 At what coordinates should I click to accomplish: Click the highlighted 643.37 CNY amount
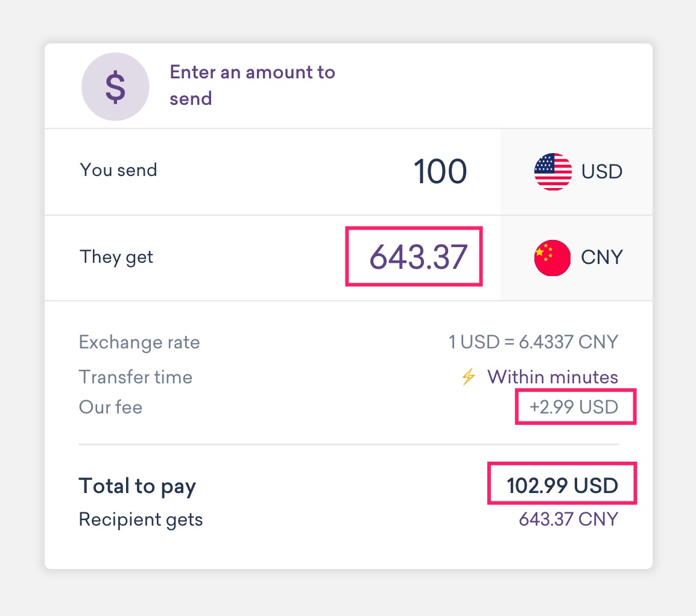[x=414, y=257]
